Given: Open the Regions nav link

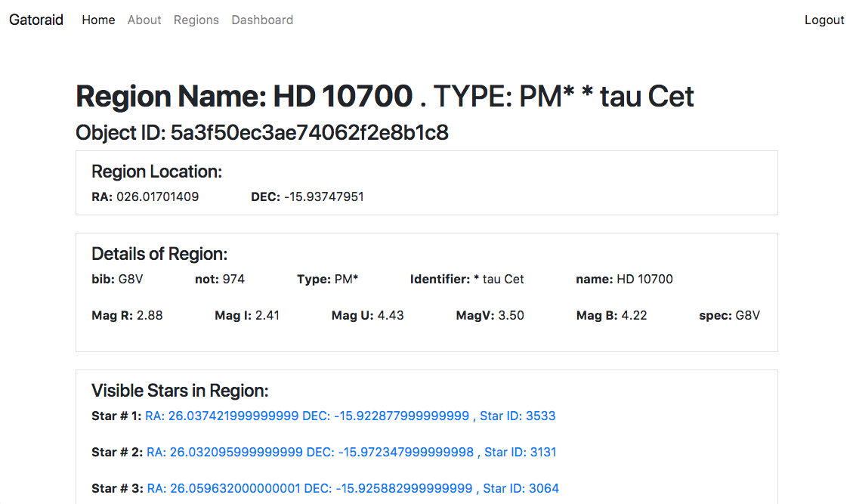Looking at the screenshot, I should click(196, 20).
